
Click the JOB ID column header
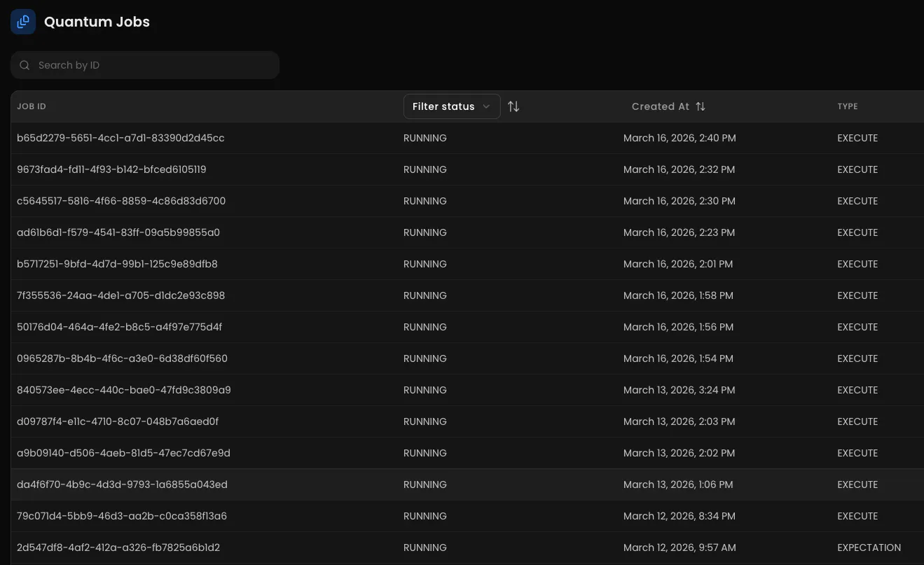point(32,106)
